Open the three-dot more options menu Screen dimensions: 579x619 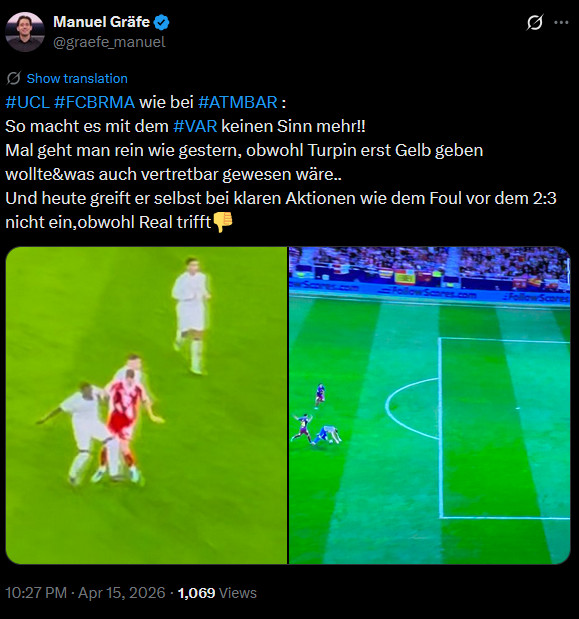pyautogui.click(x=561, y=23)
